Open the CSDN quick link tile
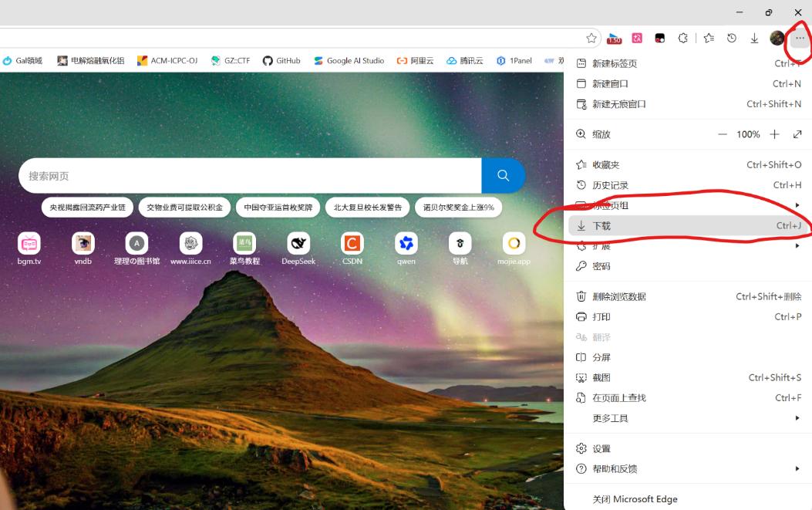The image size is (812, 510). point(352,248)
